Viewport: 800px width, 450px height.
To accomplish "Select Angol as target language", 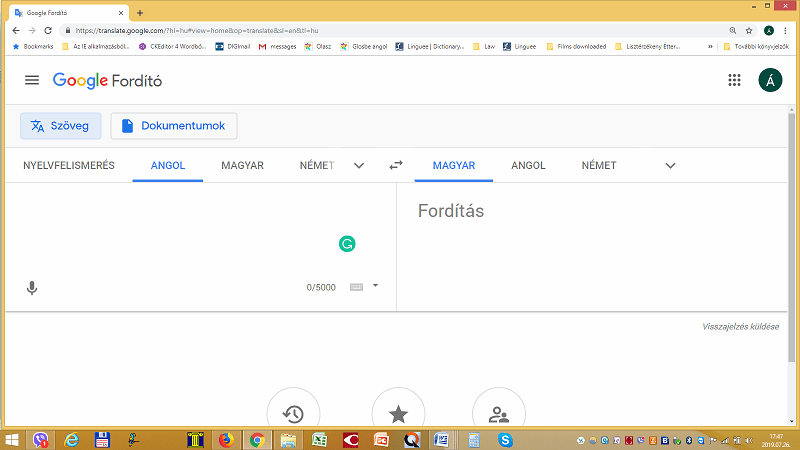I will coord(528,165).
